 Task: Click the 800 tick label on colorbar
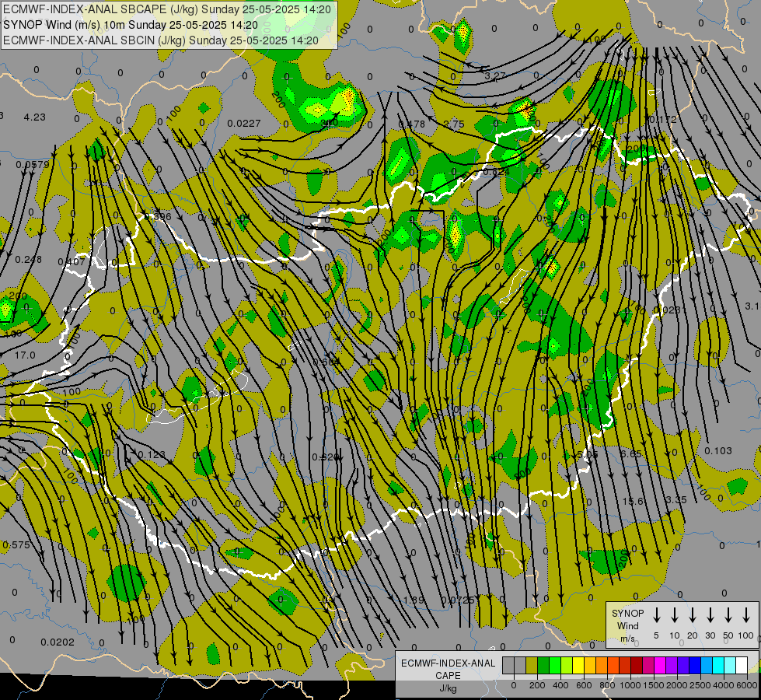tap(607, 685)
